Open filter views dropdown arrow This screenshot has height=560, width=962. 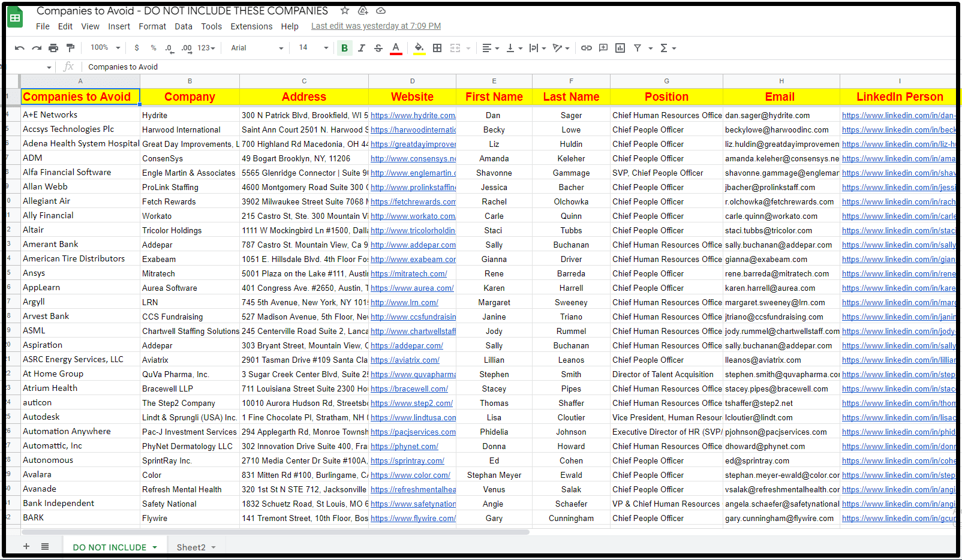coord(650,48)
